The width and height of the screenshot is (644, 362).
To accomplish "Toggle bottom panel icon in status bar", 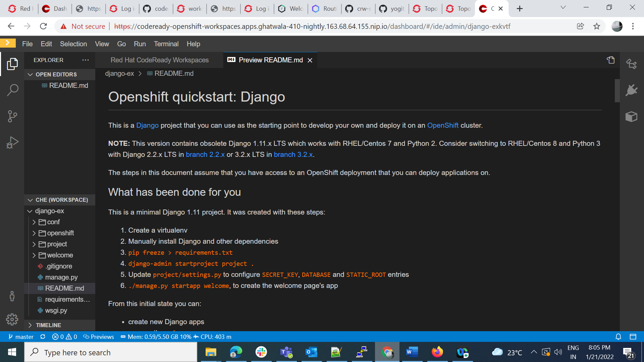I will (x=633, y=337).
